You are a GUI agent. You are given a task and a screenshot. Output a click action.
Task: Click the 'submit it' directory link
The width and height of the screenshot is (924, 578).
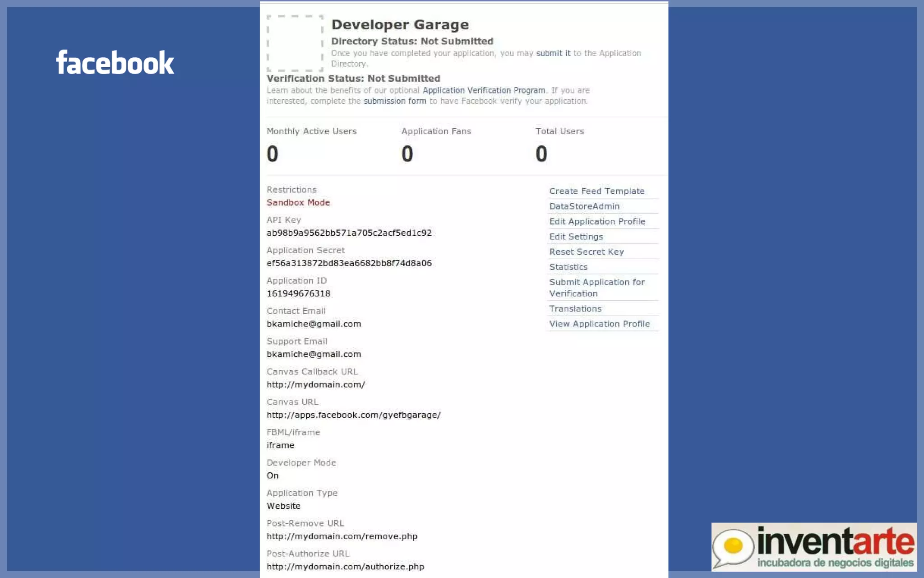coord(553,53)
